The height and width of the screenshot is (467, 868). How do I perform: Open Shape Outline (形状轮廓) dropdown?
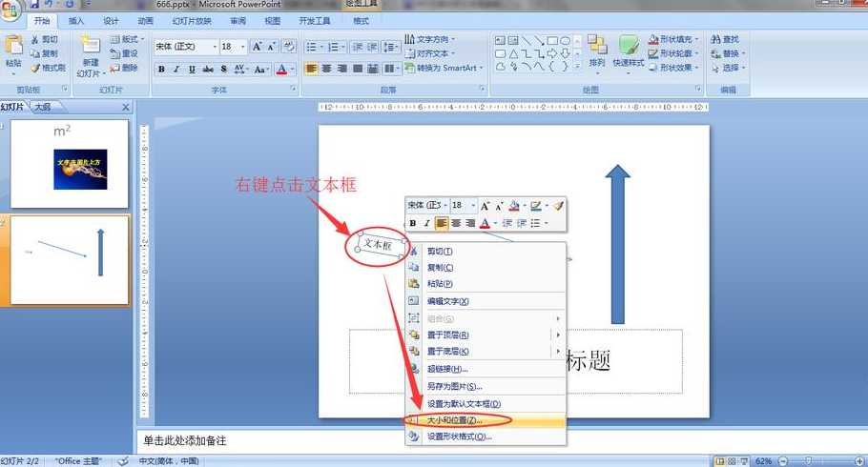coord(673,53)
